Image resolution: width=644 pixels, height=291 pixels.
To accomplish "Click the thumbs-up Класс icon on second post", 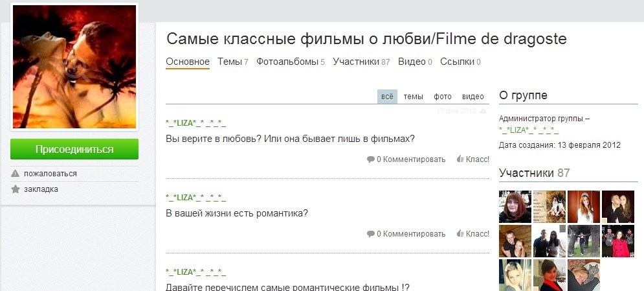I will click(460, 234).
